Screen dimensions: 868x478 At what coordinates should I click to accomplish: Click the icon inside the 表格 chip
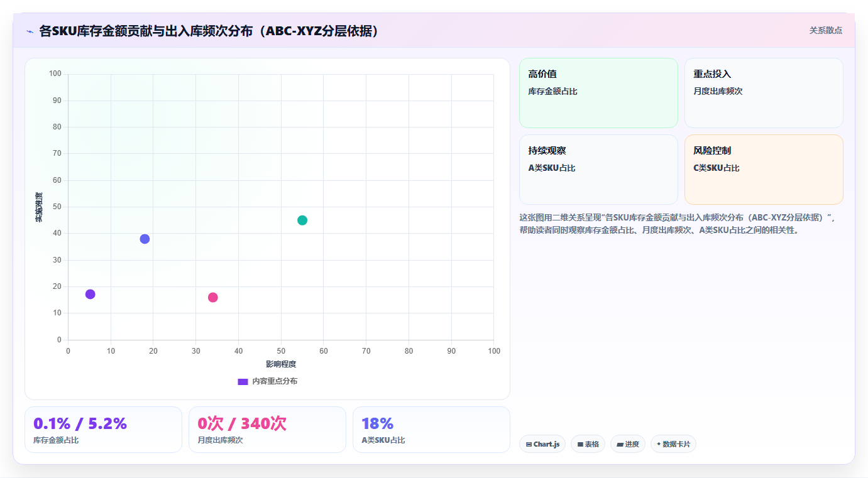click(x=580, y=444)
